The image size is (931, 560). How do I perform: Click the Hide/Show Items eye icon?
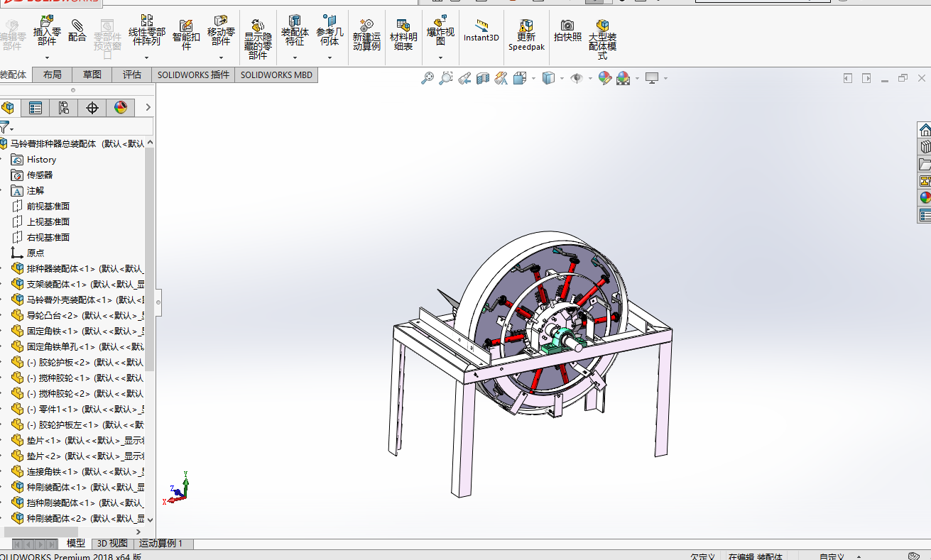point(577,78)
